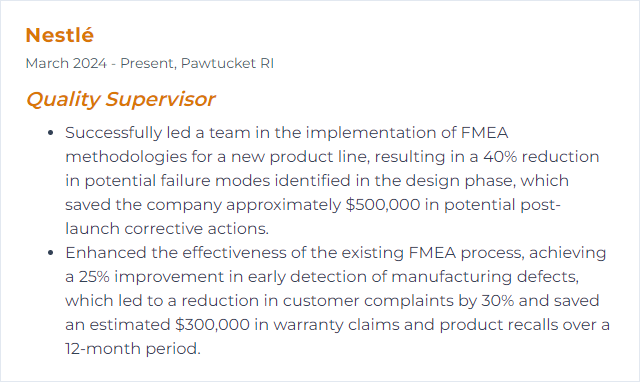Click the '12-month period.' text
Viewport: 640px width, 382px height.
click(x=133, y=349)
